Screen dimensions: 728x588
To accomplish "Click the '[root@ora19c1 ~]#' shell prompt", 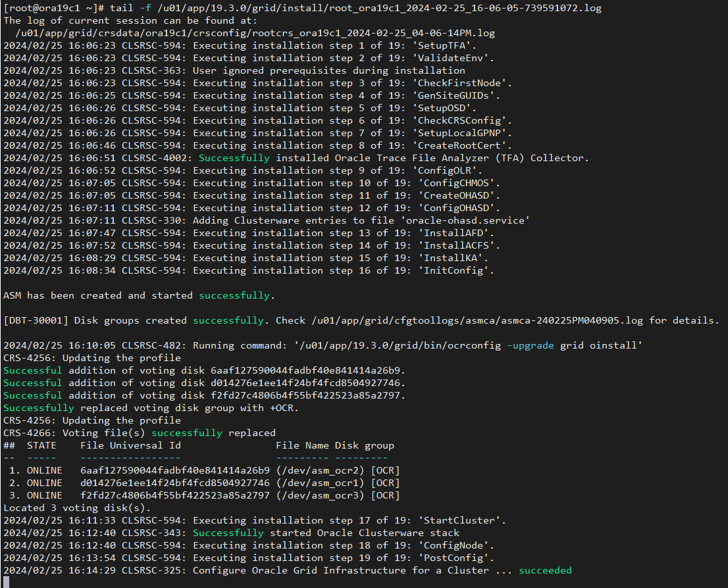I will pos(55,9).
